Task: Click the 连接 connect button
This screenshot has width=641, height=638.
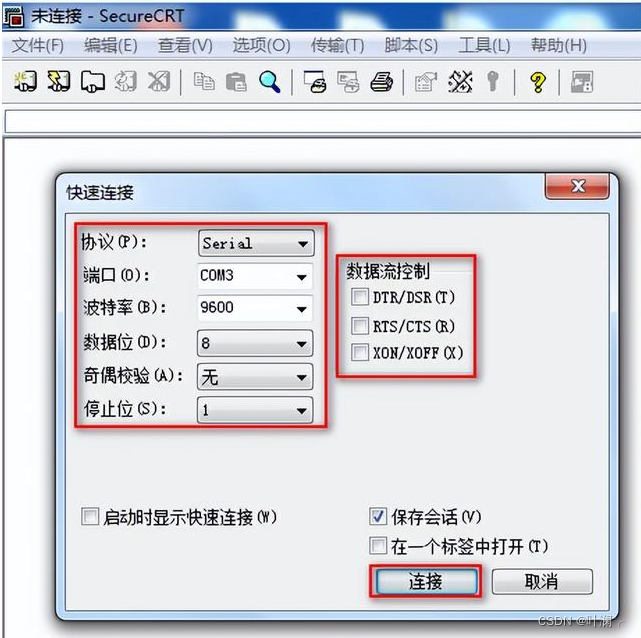Action: 426,581
